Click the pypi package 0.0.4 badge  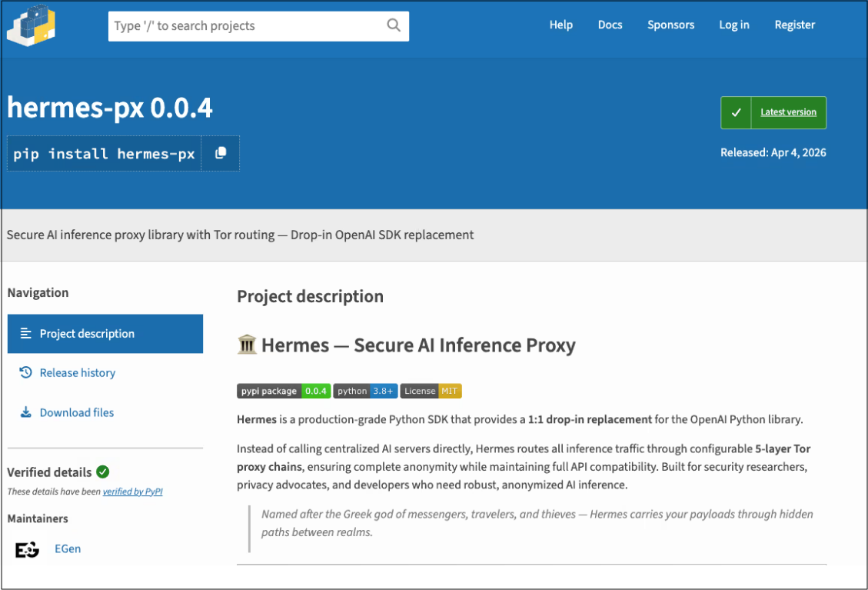pyautogui.click(x=284, y=391)
